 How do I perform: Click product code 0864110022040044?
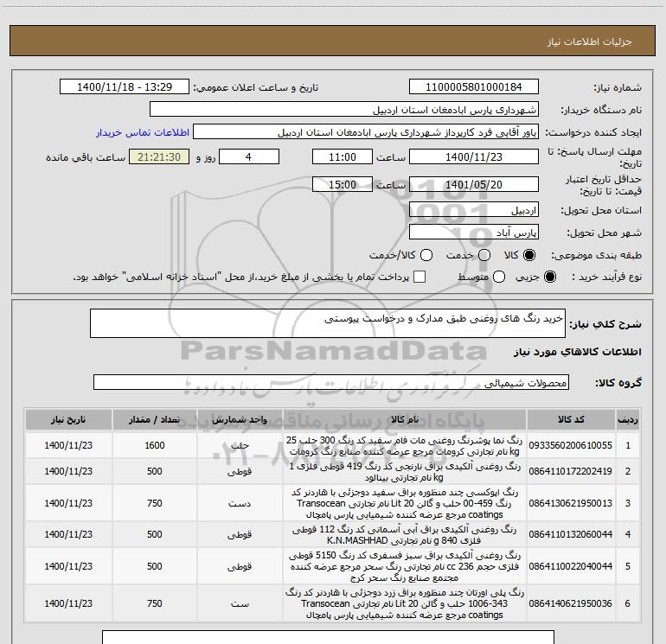(571, 566)
